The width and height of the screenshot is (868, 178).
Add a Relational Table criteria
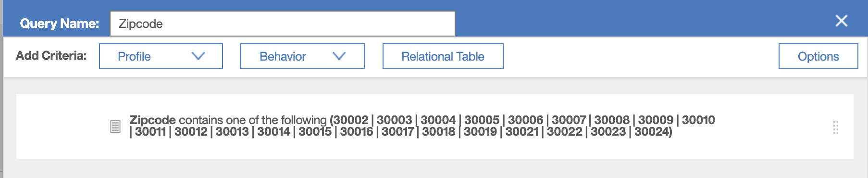pyautogui.click(x=443, y=56)
